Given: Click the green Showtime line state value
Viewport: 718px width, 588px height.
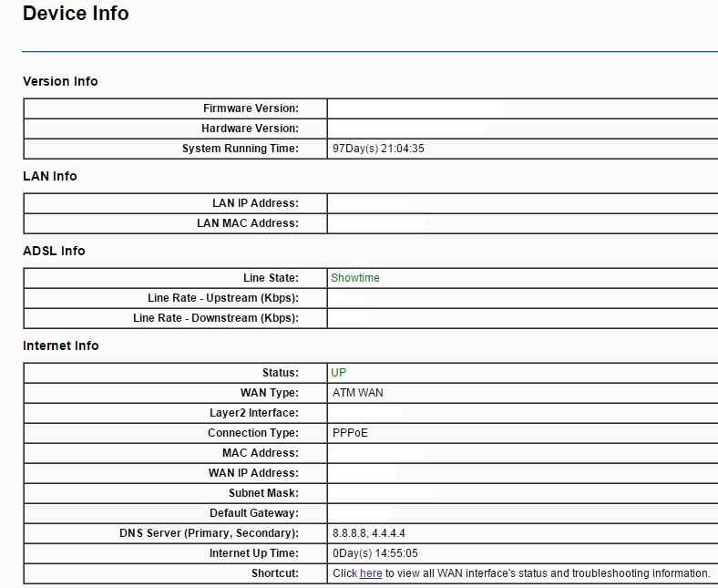Looking at the screenshot, I should pyautogui.click(x=355, y=278).
